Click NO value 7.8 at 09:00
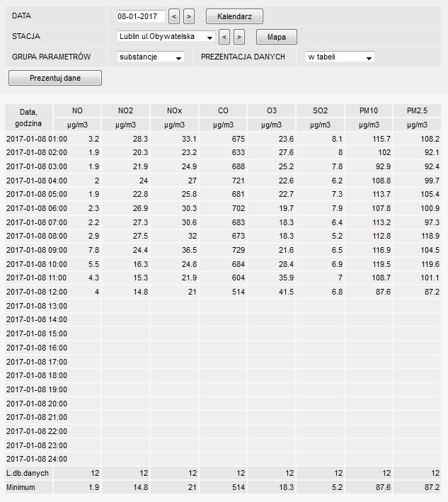 click(x=93, y=250)
